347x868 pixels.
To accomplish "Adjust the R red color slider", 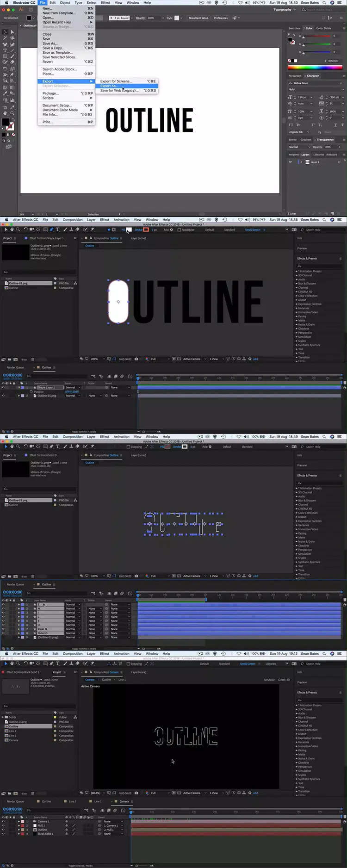I will [x=316, y=36].
